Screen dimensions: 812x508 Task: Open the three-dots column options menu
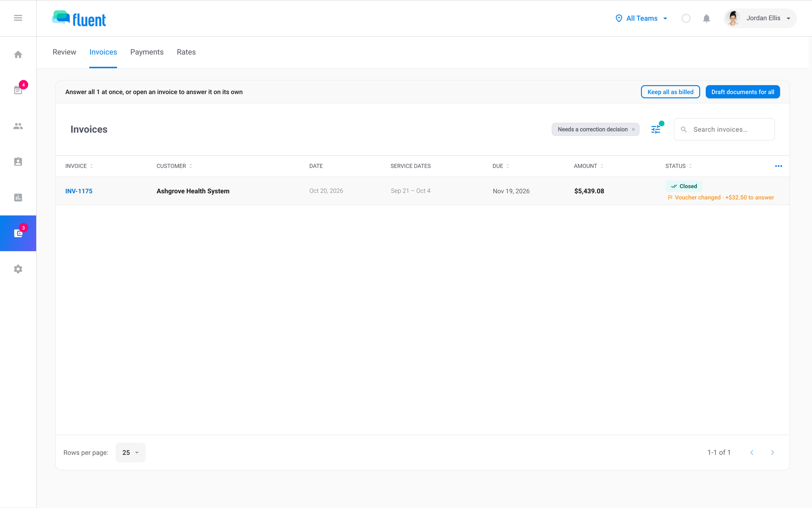point(779,166)
